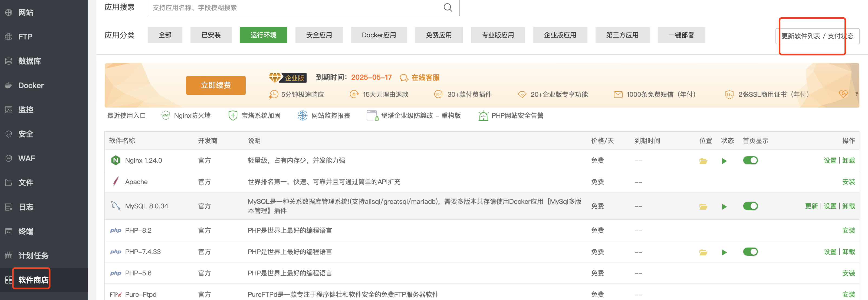Click the Nginx logo icon in list
Image resolution: width=868 pixels, height=300 pixels.
(x=116, y=160)
